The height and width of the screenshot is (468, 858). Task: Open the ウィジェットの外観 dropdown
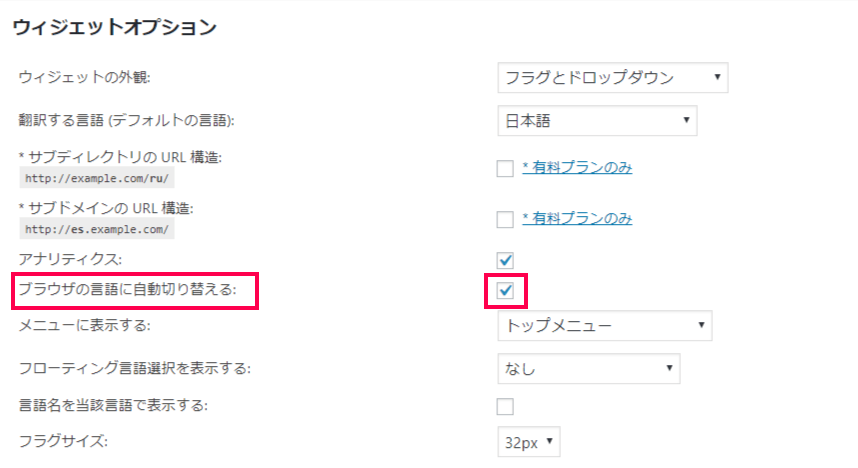pos(612,78)
